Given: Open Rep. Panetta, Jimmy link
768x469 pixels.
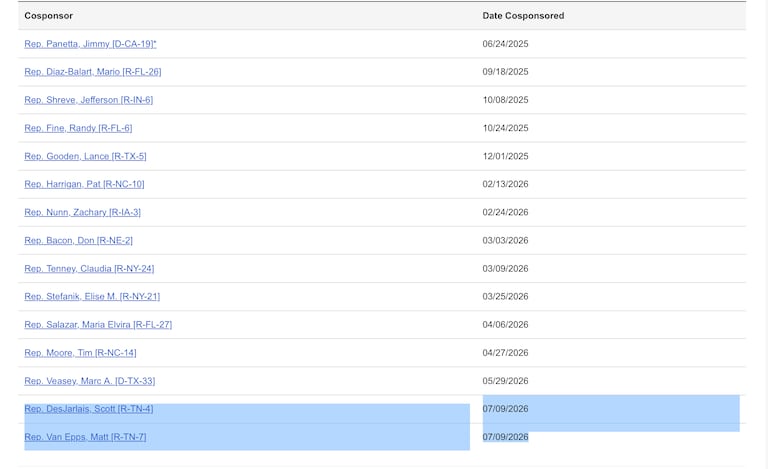Looking at the screenshot, I should [x=90, y=44].
